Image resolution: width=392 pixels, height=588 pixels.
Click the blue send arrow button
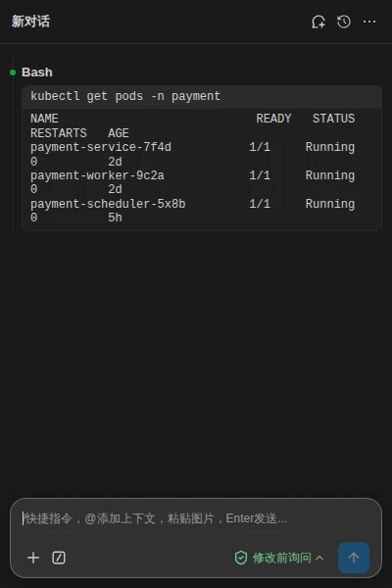(x=354, y=558)
